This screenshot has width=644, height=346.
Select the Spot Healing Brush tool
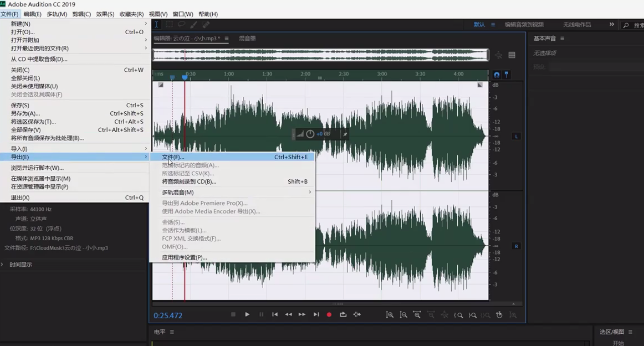206,24
